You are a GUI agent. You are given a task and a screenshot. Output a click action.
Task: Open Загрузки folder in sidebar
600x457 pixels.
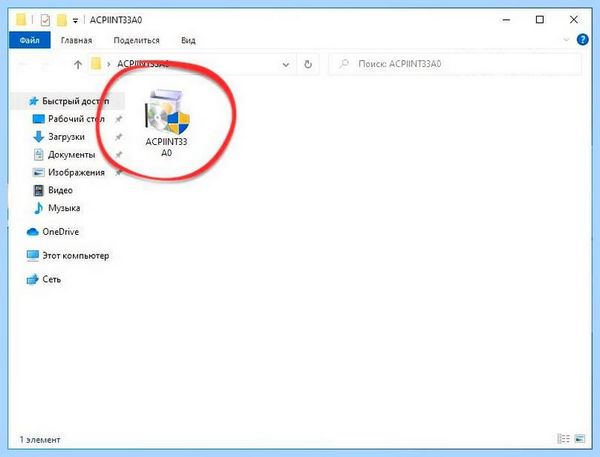(59, 137)
